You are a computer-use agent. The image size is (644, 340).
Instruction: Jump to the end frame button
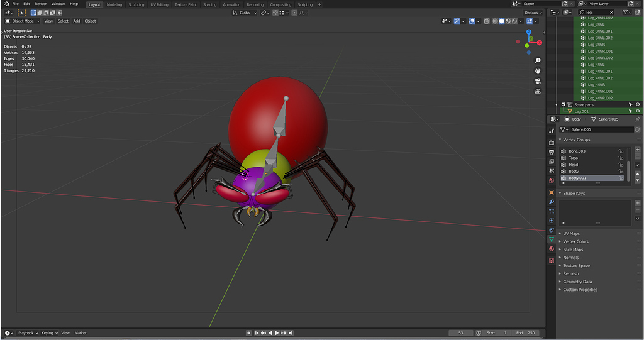tap(291, 333)
